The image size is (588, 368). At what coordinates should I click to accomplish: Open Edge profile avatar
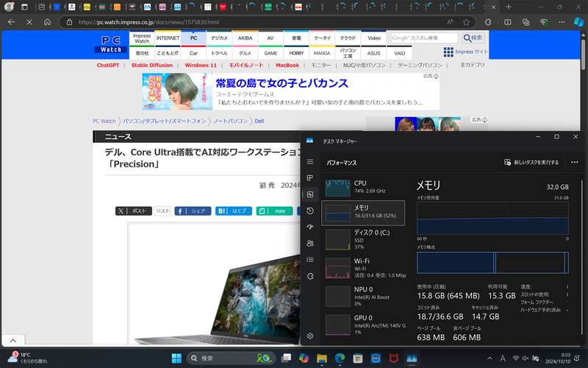[x=9, y=7]
